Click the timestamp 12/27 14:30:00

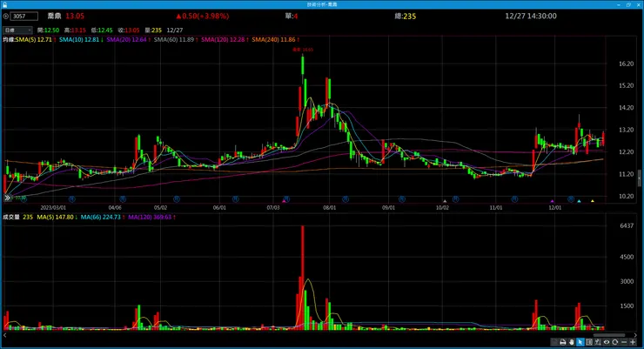point(531,16)
